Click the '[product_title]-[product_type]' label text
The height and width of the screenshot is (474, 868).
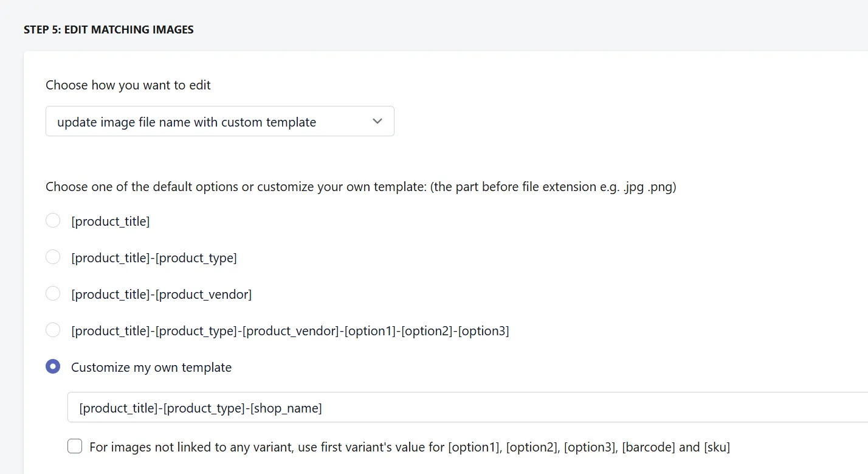(x=154, y=258)
